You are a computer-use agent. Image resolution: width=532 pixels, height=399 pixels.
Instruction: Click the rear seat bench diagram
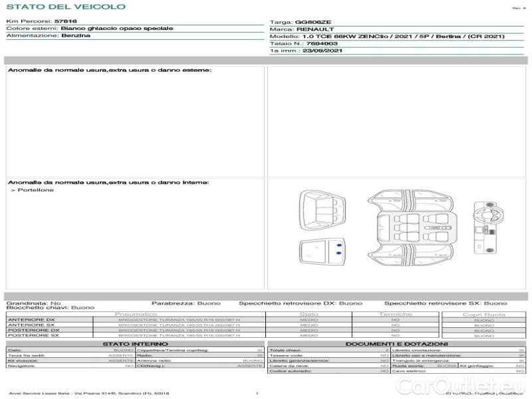322,210
